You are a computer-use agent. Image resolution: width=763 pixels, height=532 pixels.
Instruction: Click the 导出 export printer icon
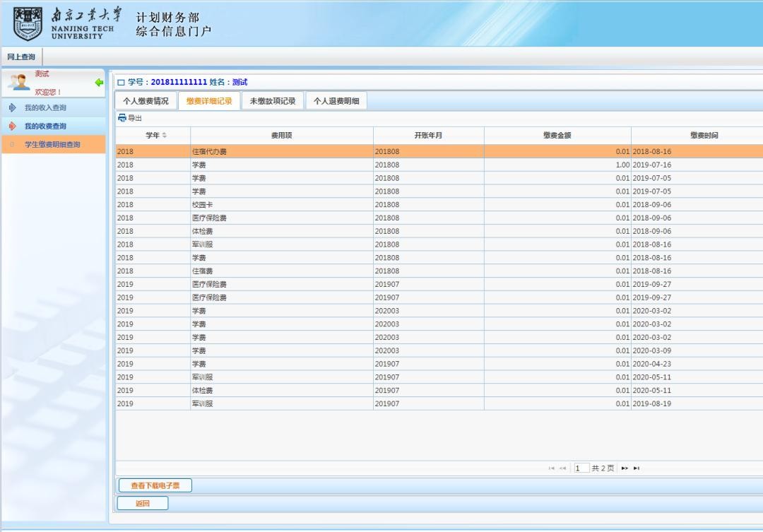(122, 118)
